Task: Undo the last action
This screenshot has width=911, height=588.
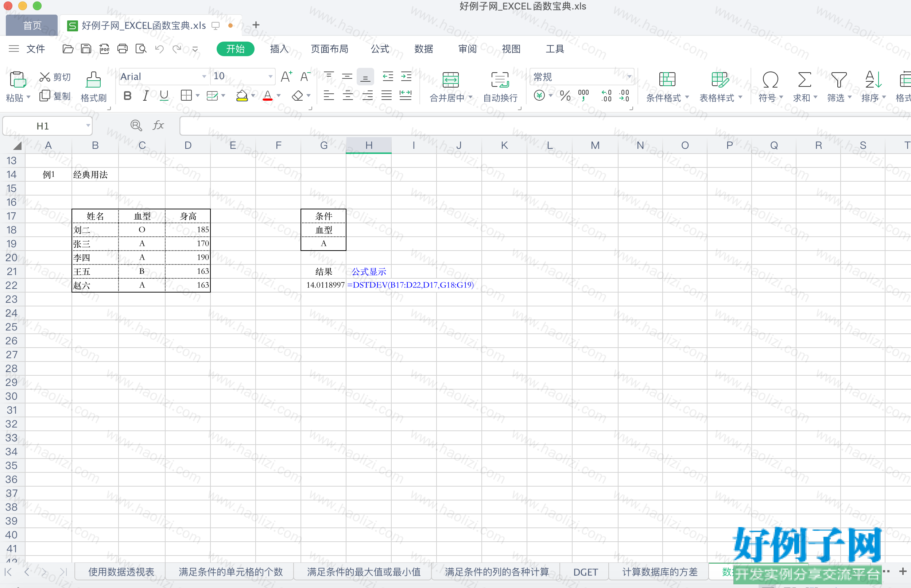Action: pyautogui.click(x=159, y=49)
